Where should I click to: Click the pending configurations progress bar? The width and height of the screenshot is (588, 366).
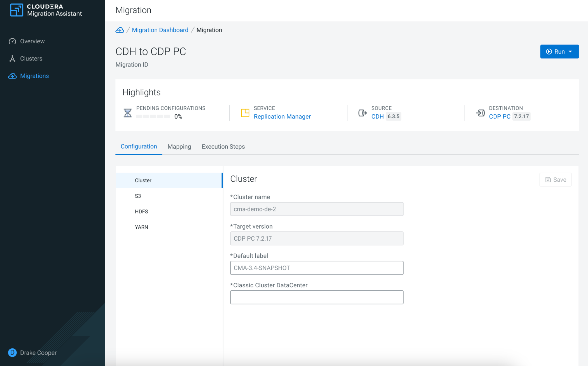click(153, 117)
